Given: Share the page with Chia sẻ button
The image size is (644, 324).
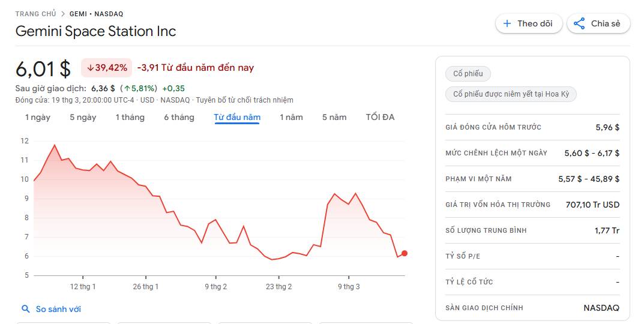Looking at the screenshot, I should pyautogui.click(x=598, y=24).
